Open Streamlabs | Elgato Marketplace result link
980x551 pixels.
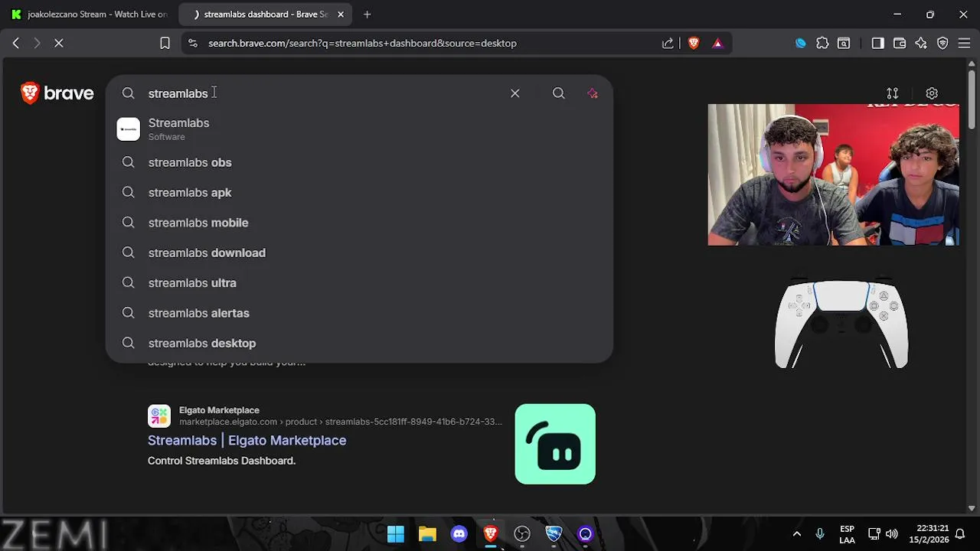tap(247, 440)
